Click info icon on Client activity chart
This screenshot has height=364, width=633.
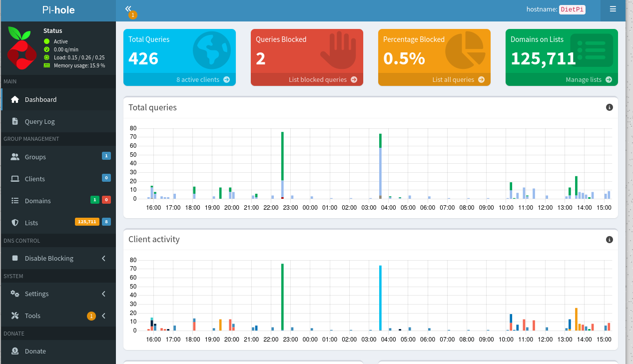click(609, 240)
